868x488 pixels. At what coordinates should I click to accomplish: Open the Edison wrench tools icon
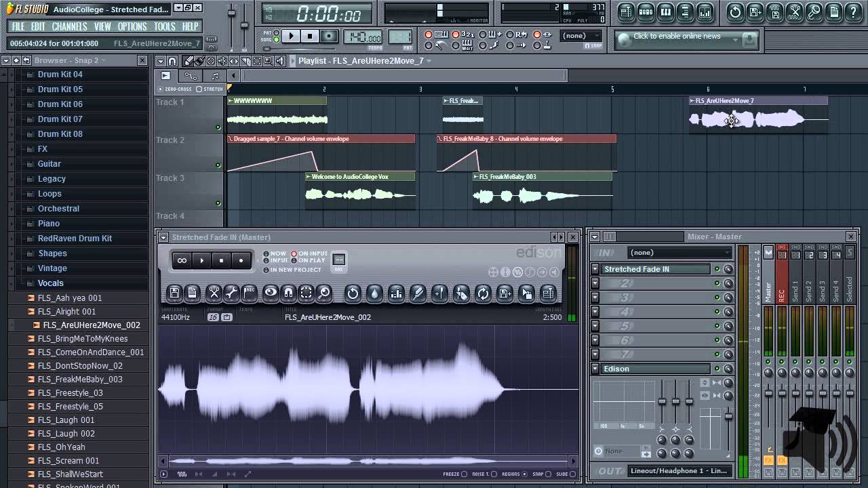[231, 293]
